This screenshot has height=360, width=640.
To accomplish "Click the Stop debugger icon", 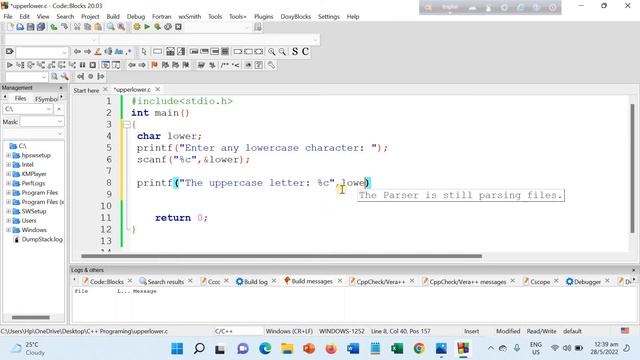I will (93, 65).
